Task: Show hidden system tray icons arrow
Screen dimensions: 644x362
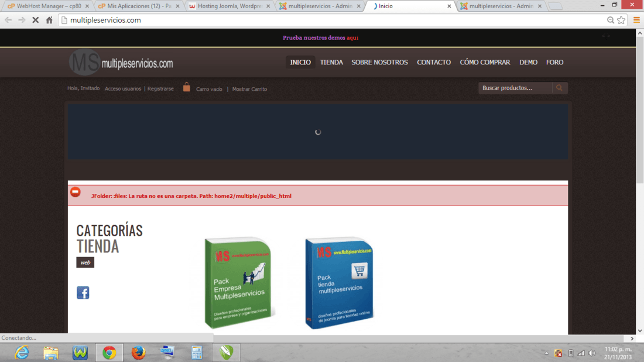Action: coord(547,353)
